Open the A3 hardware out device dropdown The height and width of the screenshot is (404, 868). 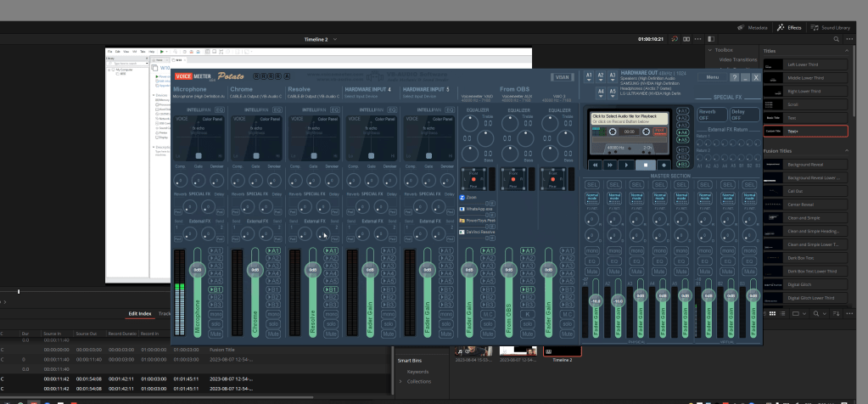(612, 76)
